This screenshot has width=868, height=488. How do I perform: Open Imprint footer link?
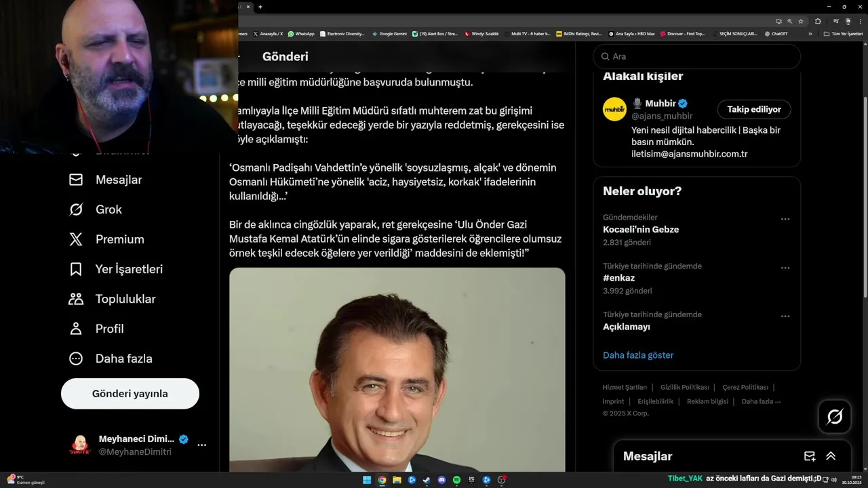(613, 401)
